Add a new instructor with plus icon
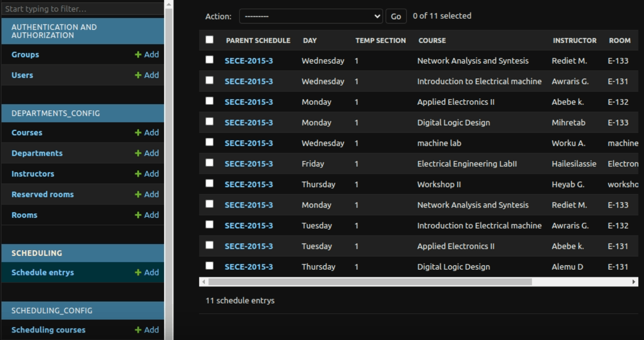 [x=138, y=174]
